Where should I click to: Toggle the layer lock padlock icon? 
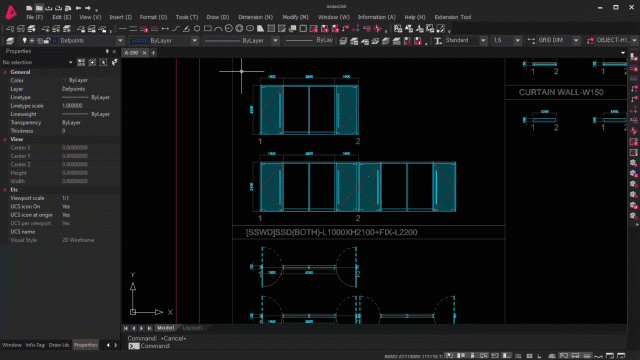[47, 40]
